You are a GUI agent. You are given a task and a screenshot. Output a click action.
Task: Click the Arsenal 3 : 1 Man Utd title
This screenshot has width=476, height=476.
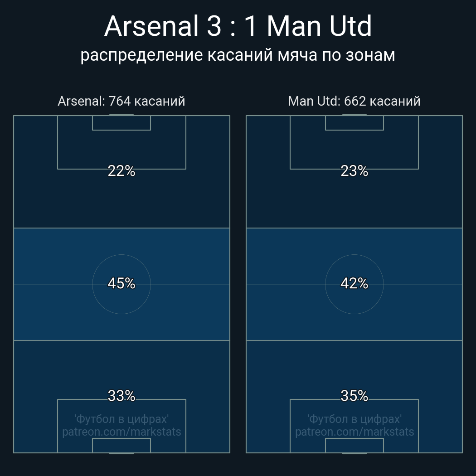(x=238, y=26)
